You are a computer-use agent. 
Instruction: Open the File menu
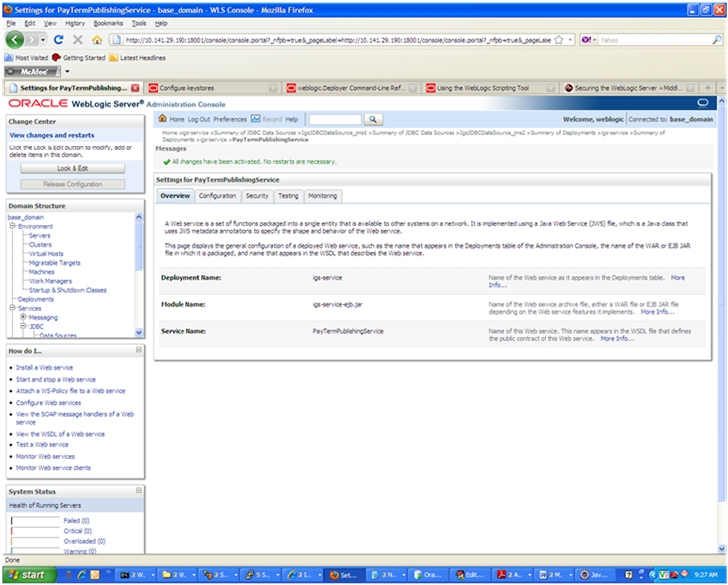coord(11,23)
